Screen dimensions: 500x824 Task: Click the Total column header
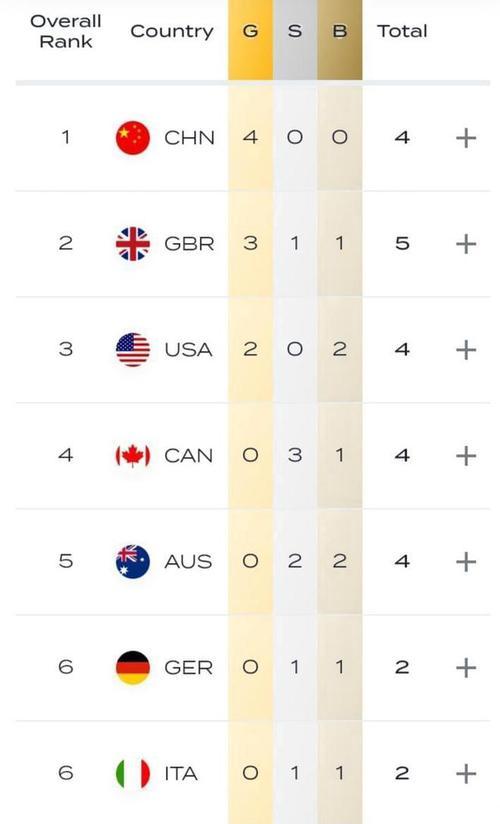[402, 31]
